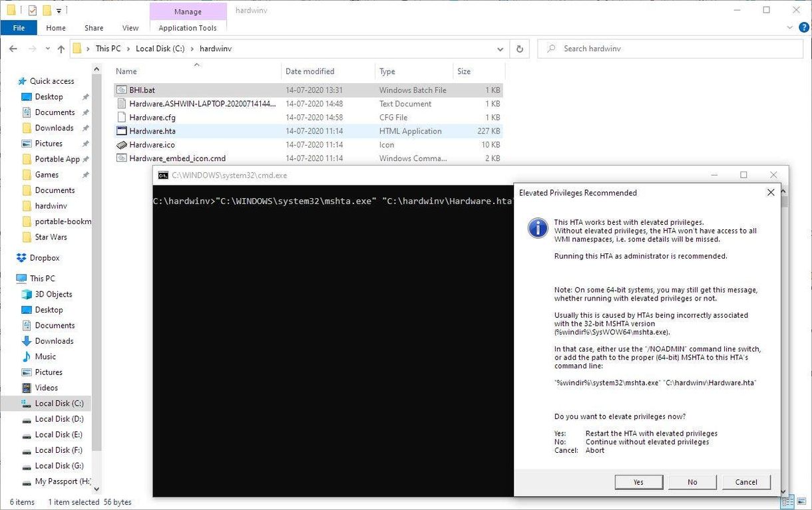Open the File tab in the Explorer ribbon
Screen dimensions: 812x510
click(19, 28)
